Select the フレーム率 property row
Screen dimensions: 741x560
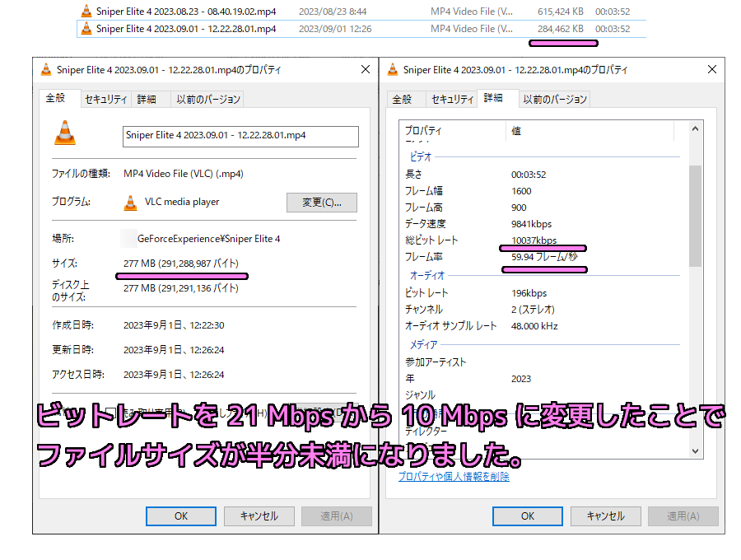pyautogui.click(x=542, y=257)
